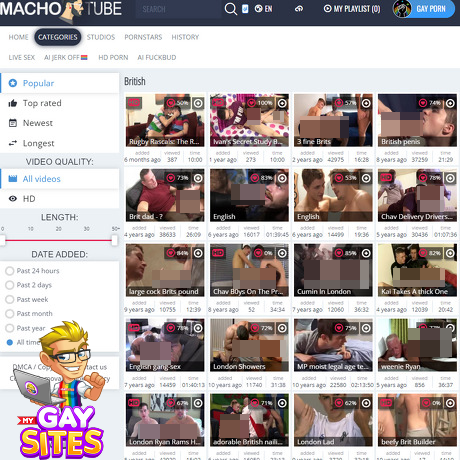
Task: Click the 'Top rated' sort label
Action: tap(42, 103)
